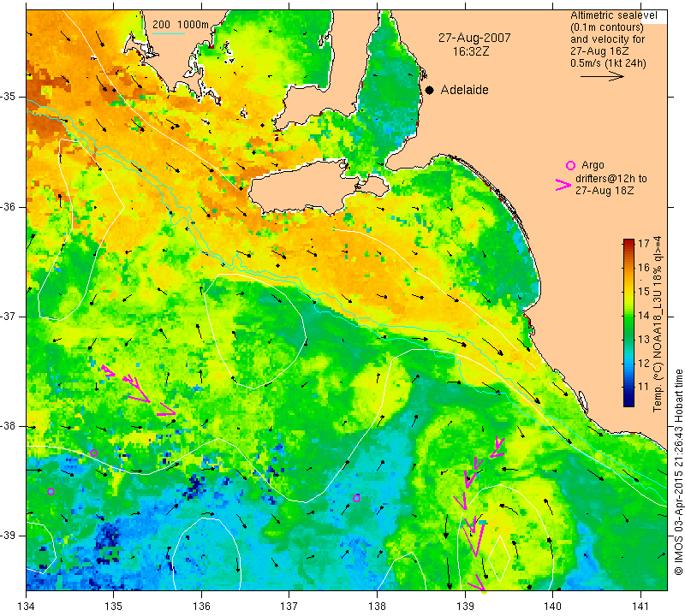
Task: Select the Argo legend label
Action: pyautogui.click(x=593, y=165)
